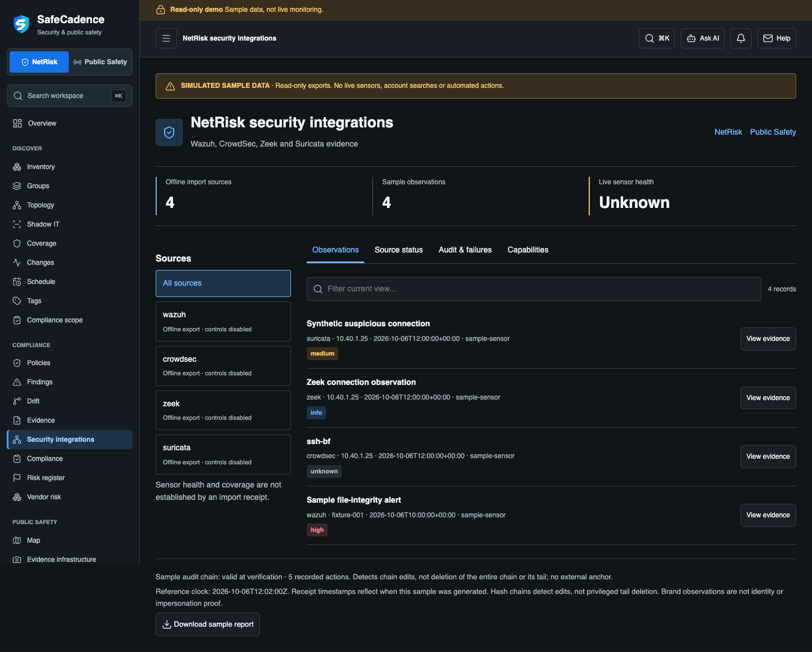
Task: Open notifications bell
Action: click(741, 38)
